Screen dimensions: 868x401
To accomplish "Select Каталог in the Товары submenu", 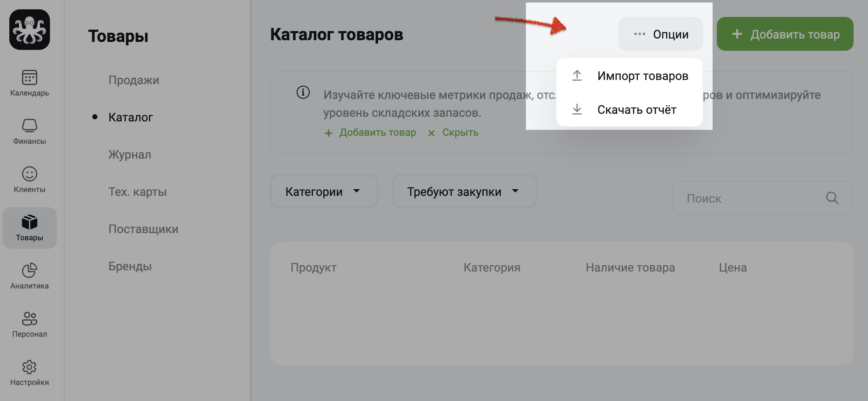I will tap(130, 117).
